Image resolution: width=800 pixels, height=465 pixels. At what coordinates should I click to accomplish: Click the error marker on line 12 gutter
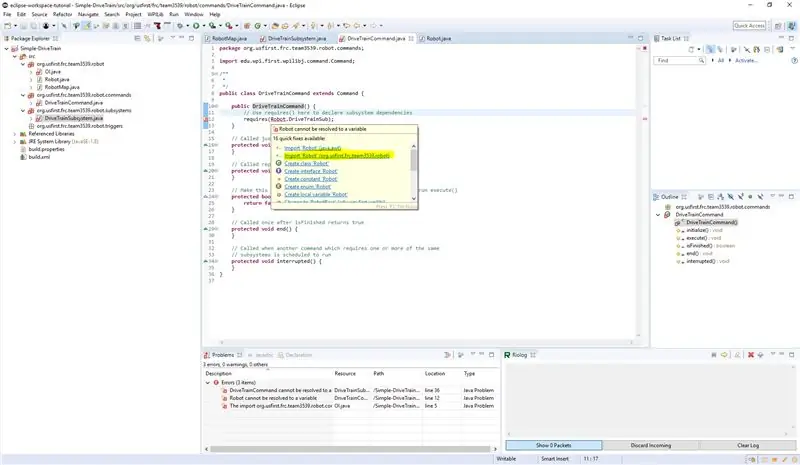tap(207, 119)
